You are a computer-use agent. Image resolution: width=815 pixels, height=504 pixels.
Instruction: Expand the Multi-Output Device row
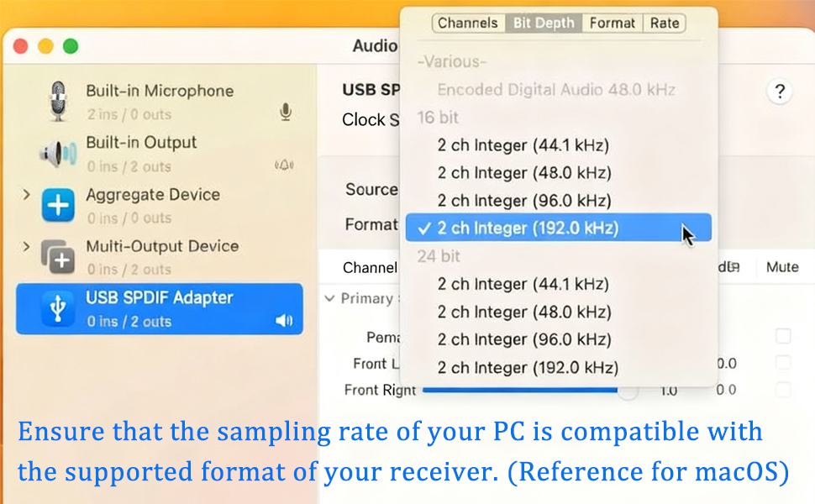click(x=26, y=246)
